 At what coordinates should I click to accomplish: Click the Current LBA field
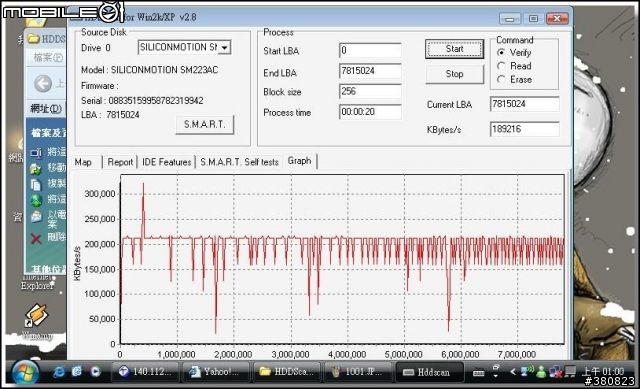[524, 104]
